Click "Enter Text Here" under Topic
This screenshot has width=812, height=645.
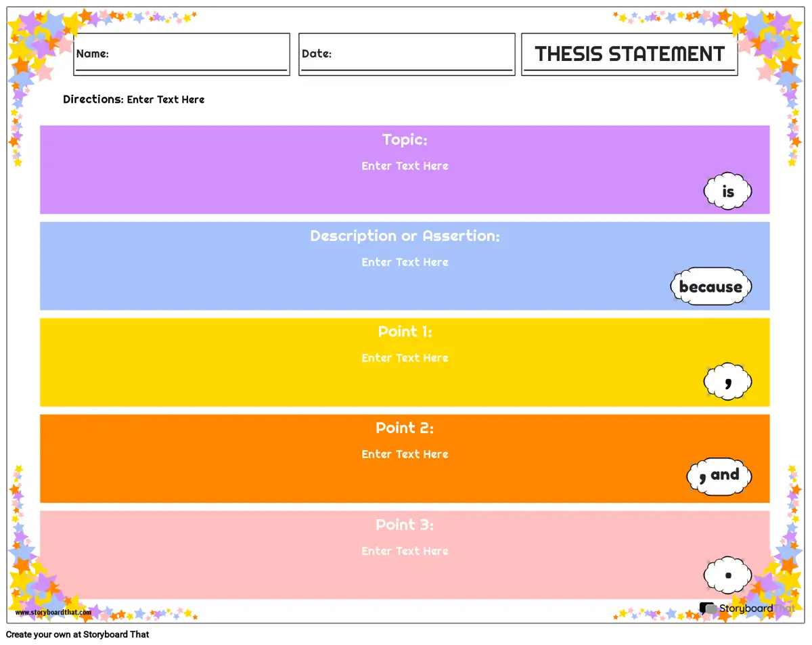[405, 166]
